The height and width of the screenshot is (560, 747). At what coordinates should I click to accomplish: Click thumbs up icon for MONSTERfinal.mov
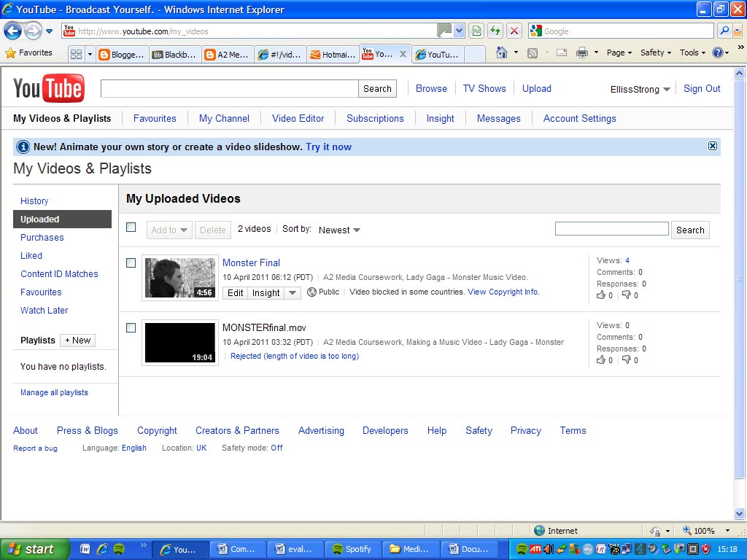(601, 360)
